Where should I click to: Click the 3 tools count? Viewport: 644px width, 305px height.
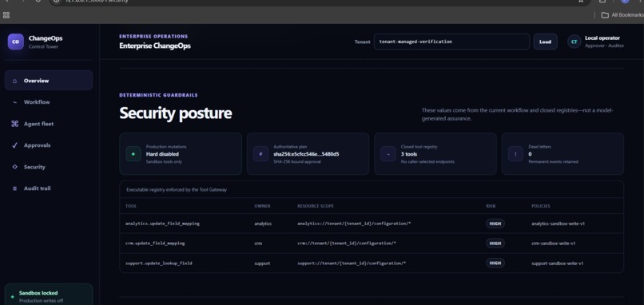[x=409, y=154]
